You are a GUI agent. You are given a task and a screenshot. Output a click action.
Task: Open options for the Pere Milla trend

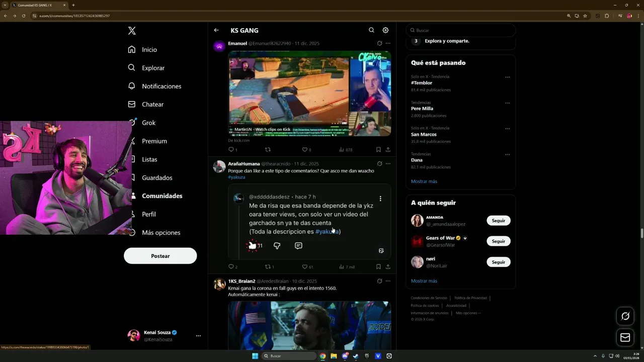507,103
